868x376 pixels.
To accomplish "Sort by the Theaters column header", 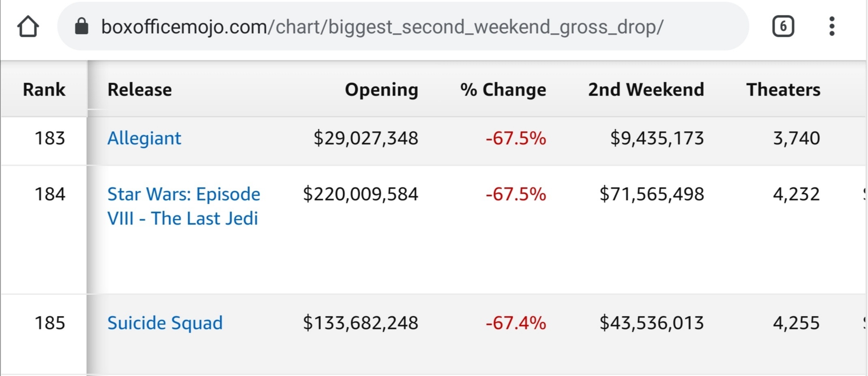I will click(x=783, y=90).
